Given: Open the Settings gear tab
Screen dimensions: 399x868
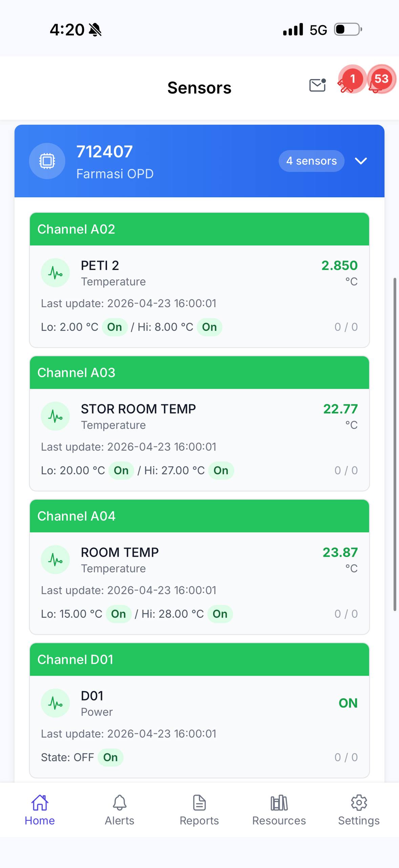Looking at the screenshot, I should pos(359,810).
